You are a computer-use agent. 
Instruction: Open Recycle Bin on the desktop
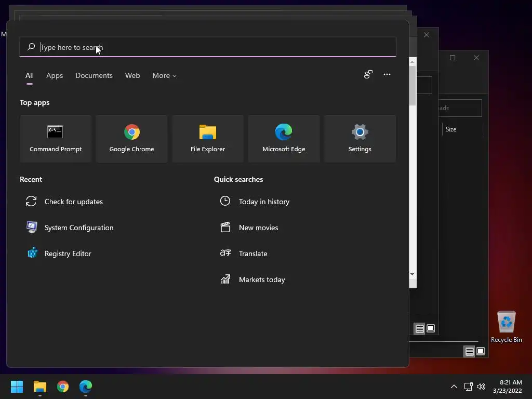pos(506,327)
